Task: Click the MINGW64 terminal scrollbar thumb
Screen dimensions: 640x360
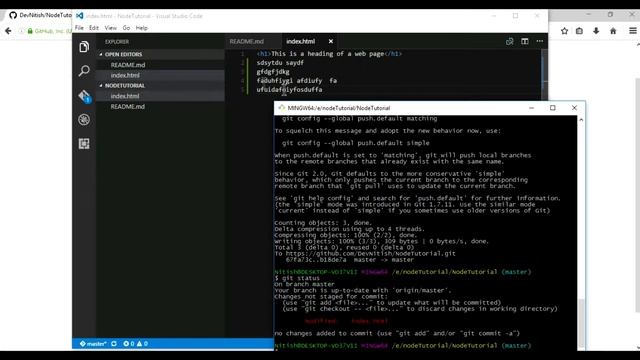Action: [581, 323]
